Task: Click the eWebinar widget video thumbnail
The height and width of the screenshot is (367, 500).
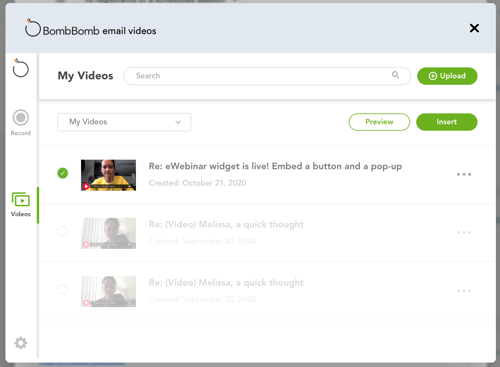Action: click(108, 175)
